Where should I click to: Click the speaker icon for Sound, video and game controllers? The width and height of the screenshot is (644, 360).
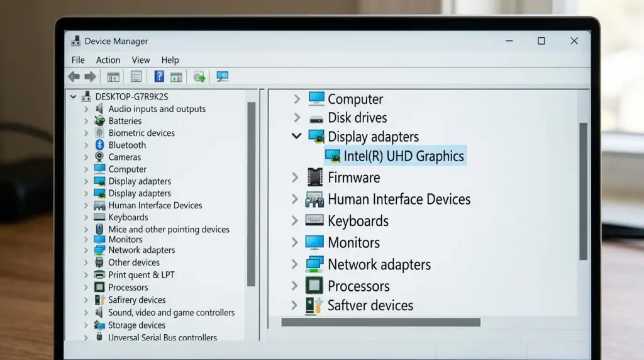pyautogui.click(x=99, y=312)
